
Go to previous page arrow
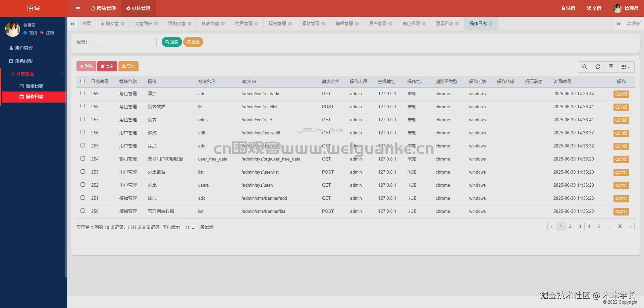click(x=552, y=227)
